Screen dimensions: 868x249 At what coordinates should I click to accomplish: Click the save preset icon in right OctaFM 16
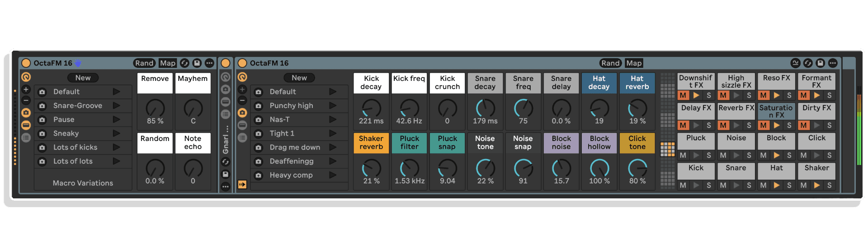point(821,63)
